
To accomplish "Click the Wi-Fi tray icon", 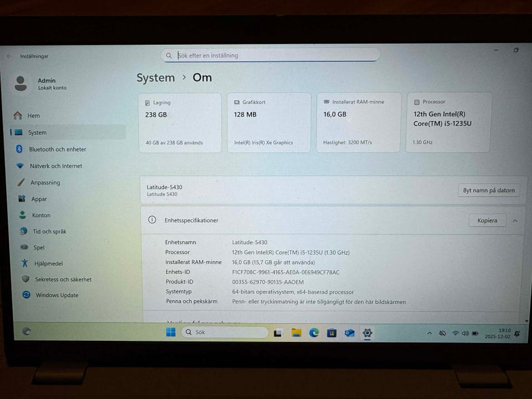I will click(x=456, y=334).
